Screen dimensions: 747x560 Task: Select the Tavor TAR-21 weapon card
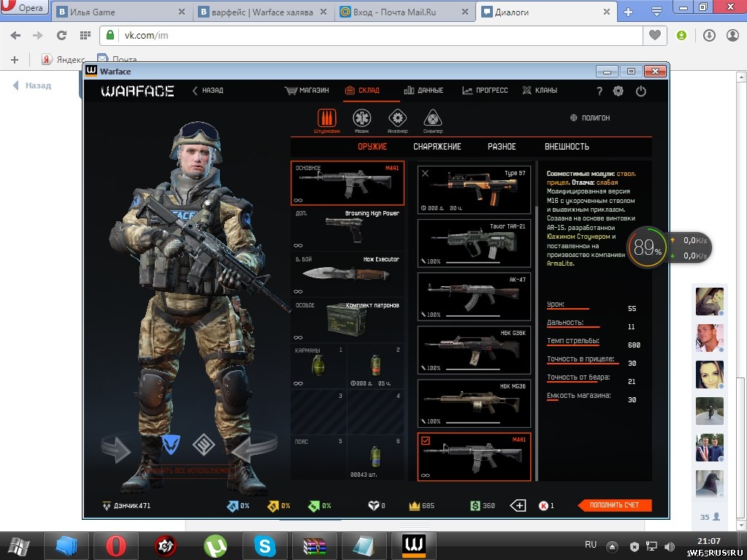pos(474,243)
